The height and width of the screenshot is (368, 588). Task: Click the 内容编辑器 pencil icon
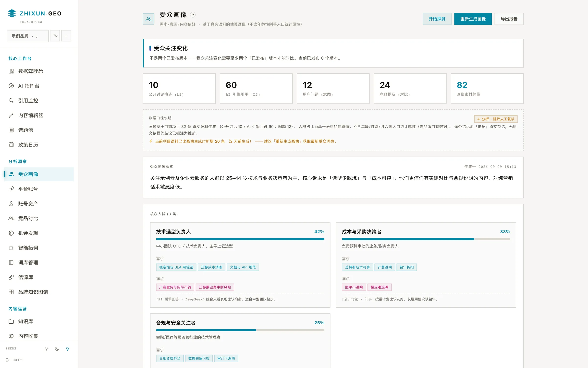point(11,115)
